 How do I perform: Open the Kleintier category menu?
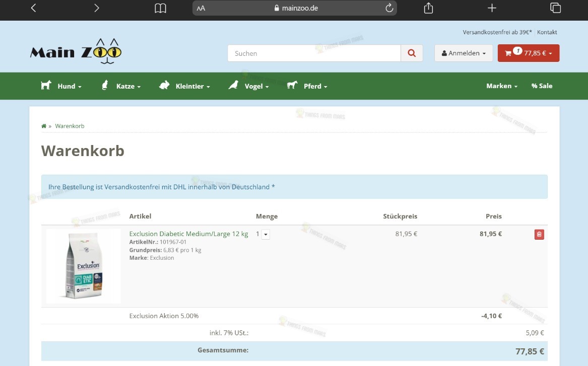click(193, 86)
